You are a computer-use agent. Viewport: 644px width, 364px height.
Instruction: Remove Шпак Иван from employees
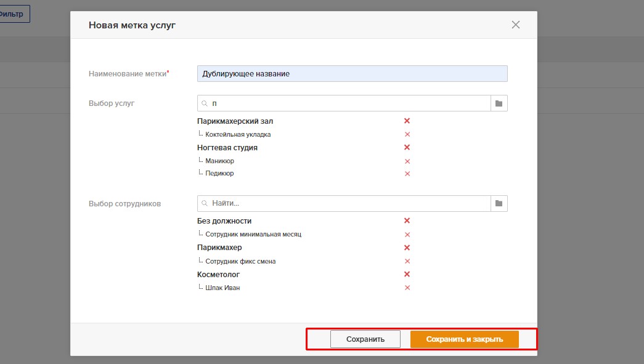click(x=407, y=288)
